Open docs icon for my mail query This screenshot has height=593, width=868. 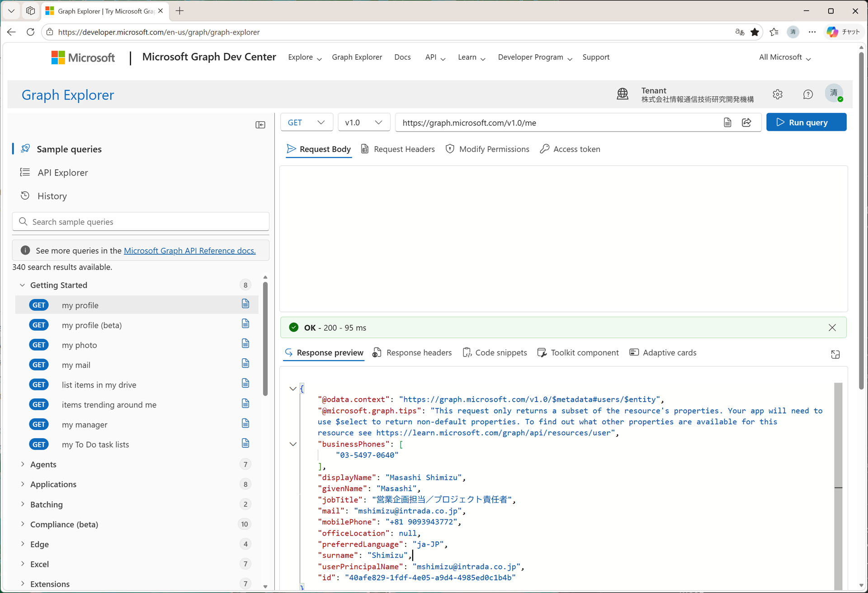(x=245, y=363)
